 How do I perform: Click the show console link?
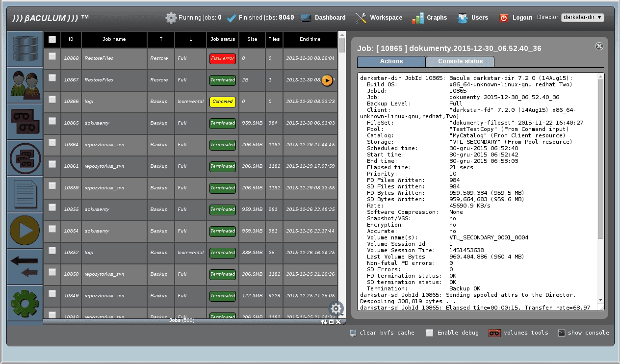(589, 333)
